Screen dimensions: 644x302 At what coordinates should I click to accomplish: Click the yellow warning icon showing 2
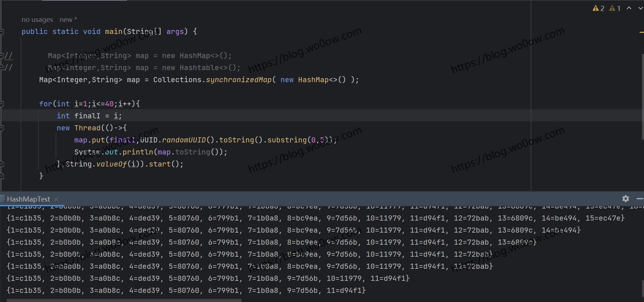[x=598, y=8]
